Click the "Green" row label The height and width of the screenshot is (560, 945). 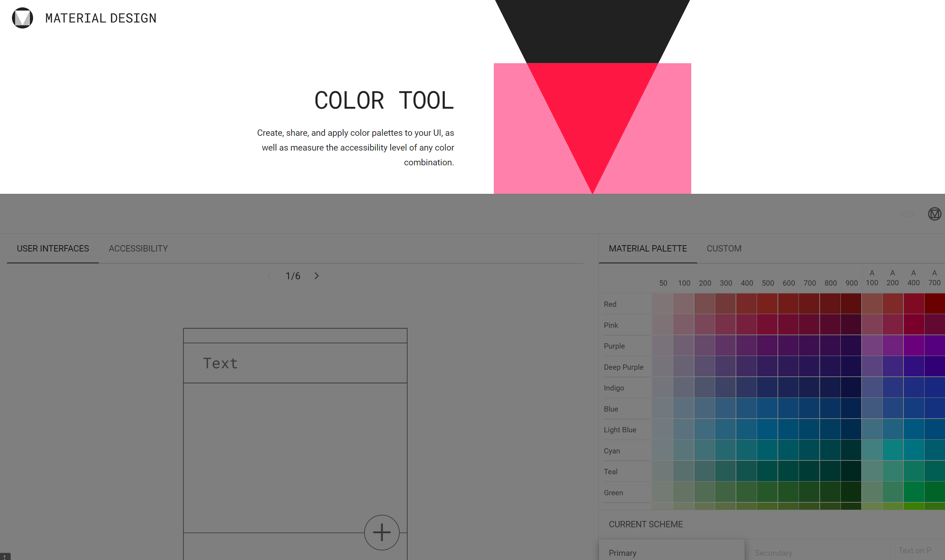point(613,493)
